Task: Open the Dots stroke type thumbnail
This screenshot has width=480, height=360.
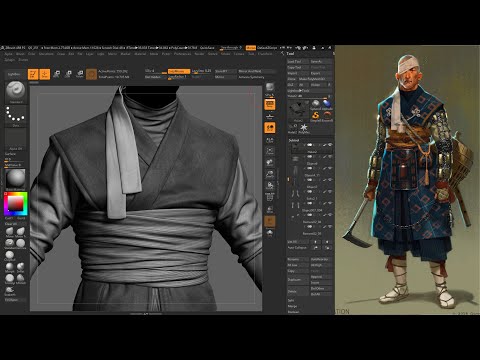Action: 16,115
